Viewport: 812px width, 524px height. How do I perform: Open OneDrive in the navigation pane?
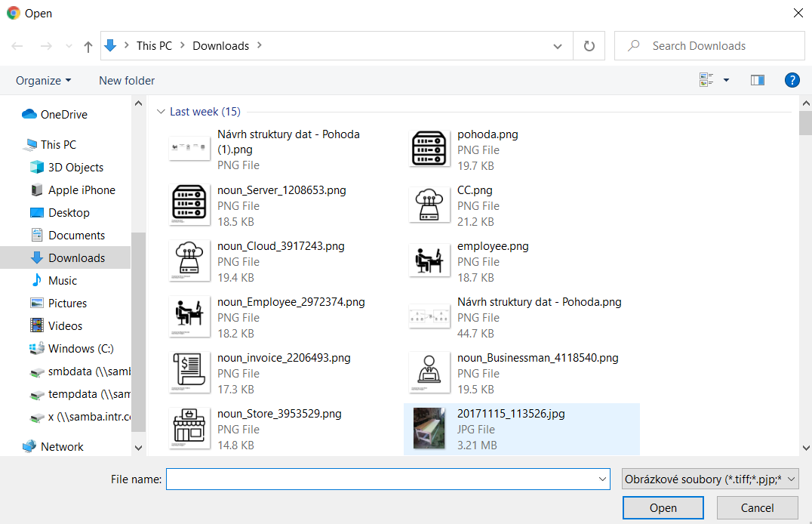(63, 115)
